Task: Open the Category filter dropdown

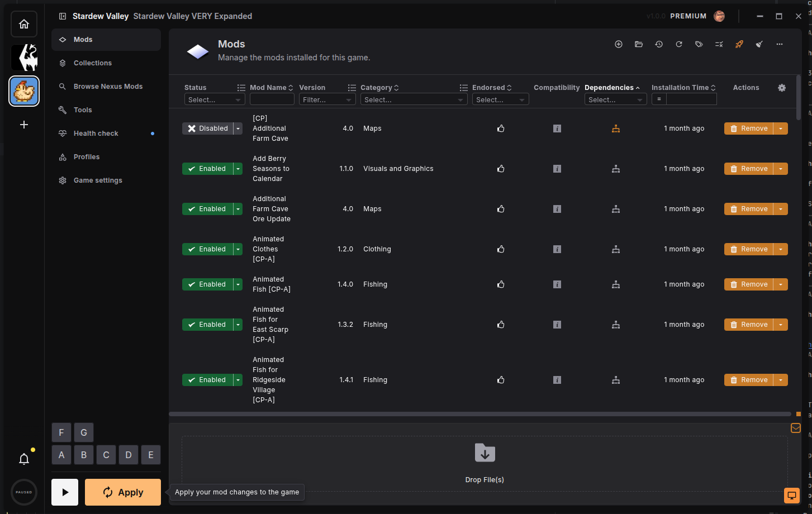Action: [414, 99]
